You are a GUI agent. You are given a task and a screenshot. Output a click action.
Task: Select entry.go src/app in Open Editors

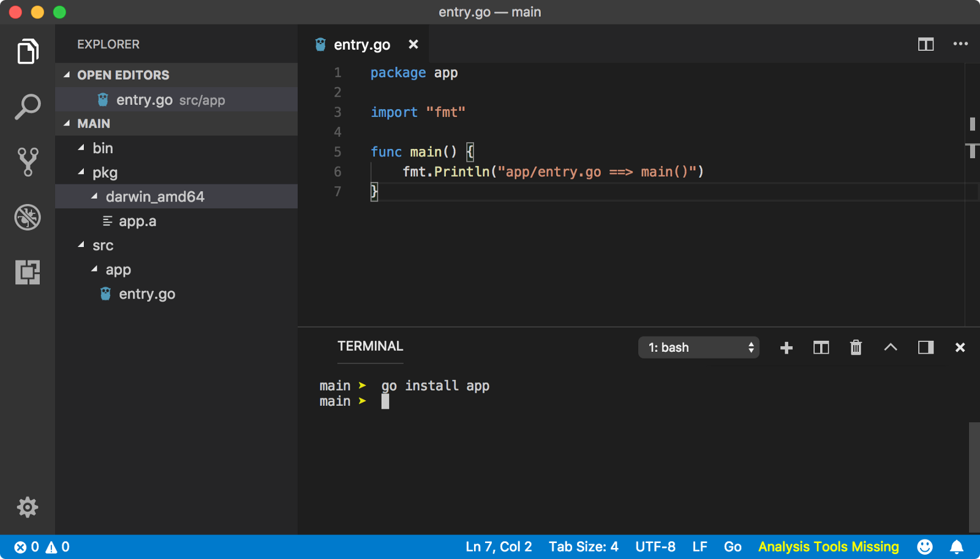[176, 99]
